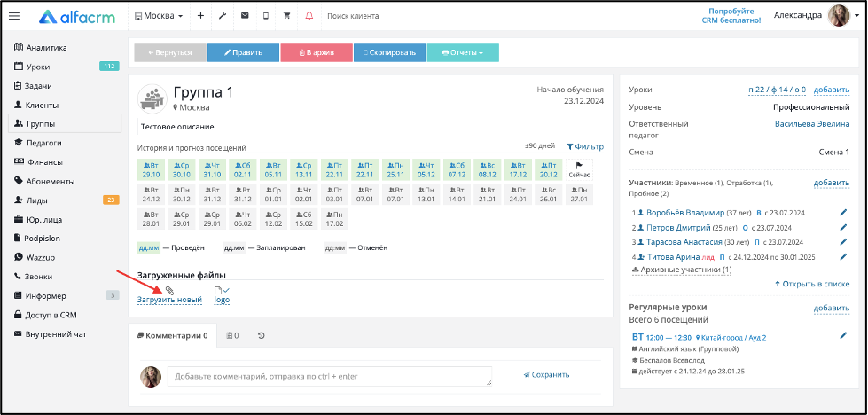
Task: Click the Скопировать button
Action: pos(390,52)
